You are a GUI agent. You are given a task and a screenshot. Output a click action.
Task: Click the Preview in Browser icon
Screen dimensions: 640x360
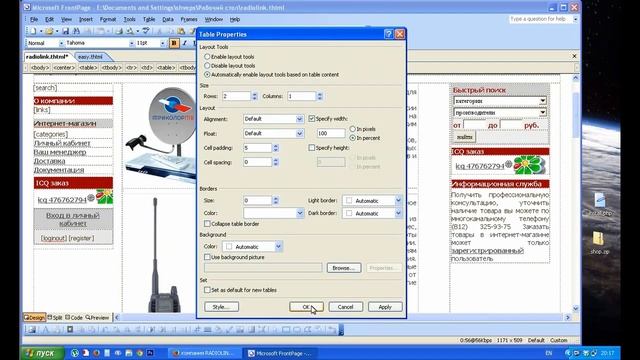[x=130, y=31]
